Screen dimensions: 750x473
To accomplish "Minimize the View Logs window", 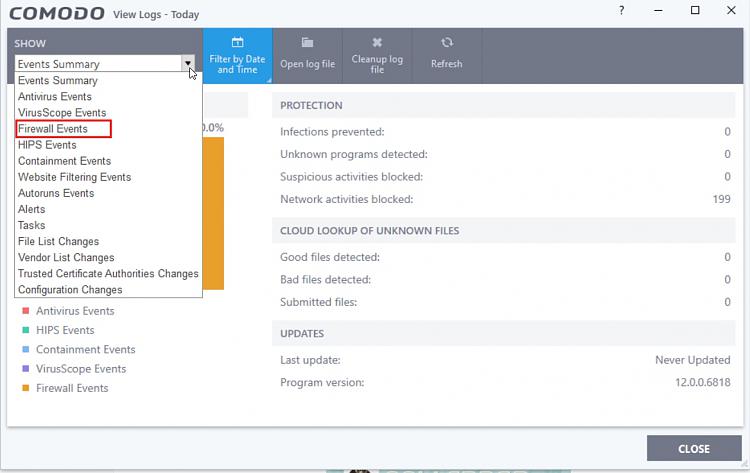I will [659, 10].
